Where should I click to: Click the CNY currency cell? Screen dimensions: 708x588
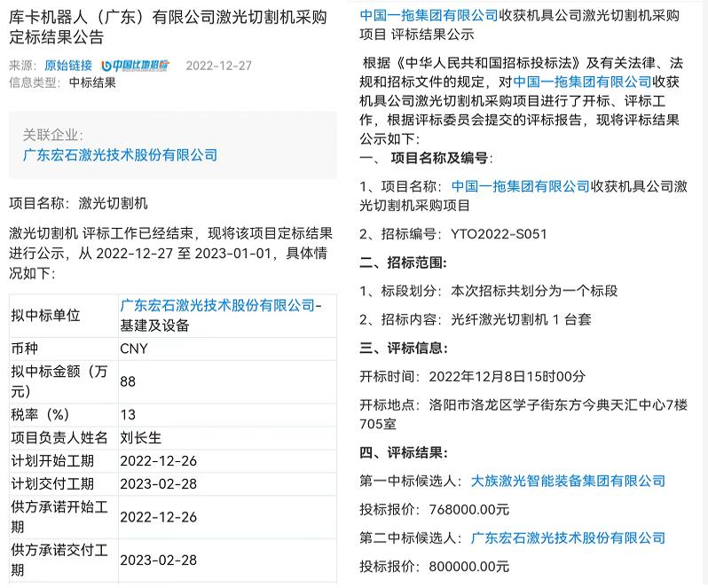point(134,349)
